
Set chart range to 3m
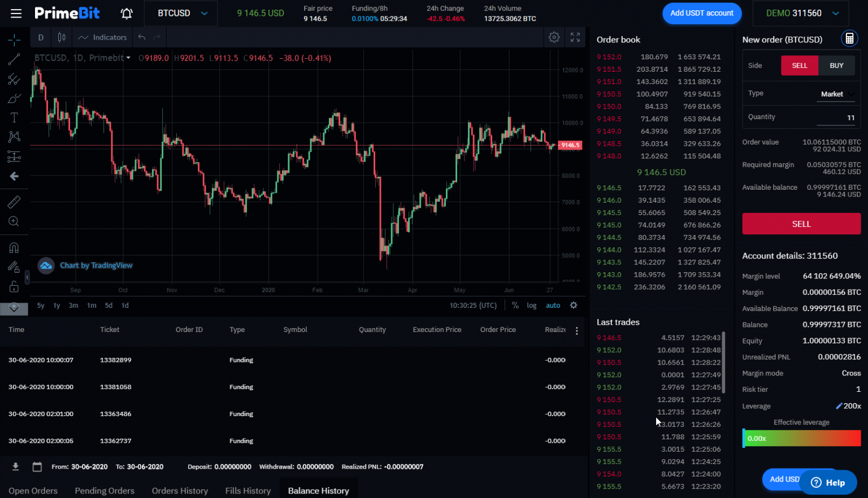(x=73, y=305)
